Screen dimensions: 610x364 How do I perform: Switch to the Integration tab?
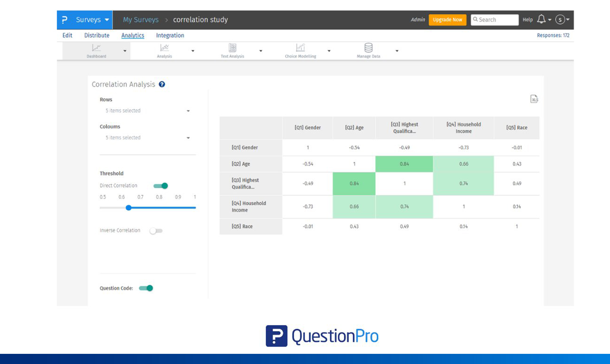coord(170,35)
